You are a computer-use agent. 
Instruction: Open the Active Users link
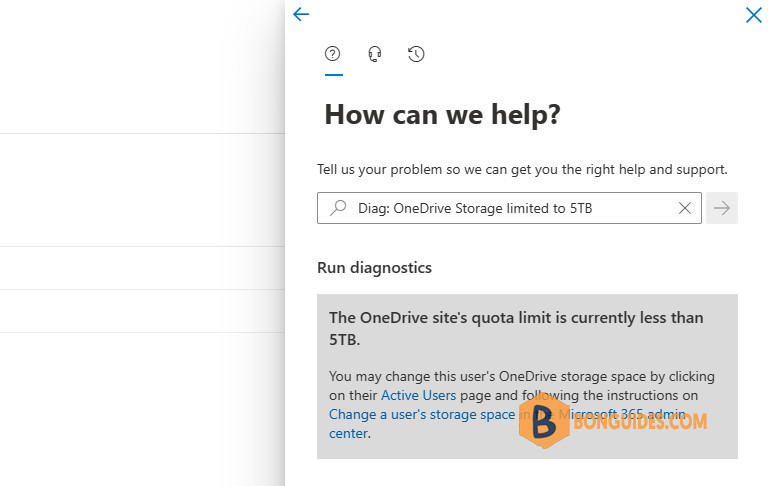coord(418,395)
